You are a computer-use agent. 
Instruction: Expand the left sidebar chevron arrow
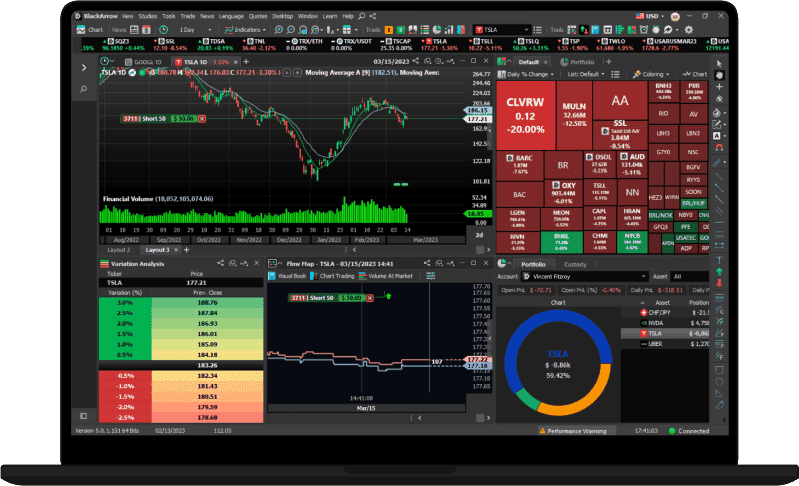coord(84,68)
